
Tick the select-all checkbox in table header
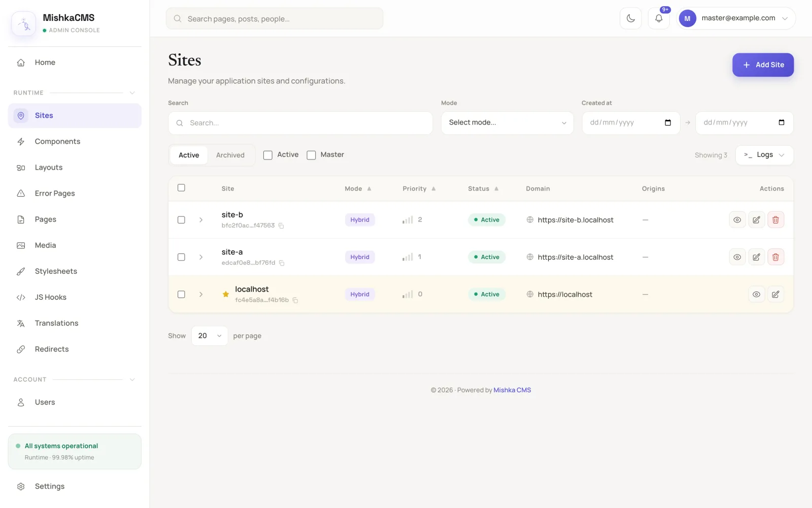tap(181, 188)
